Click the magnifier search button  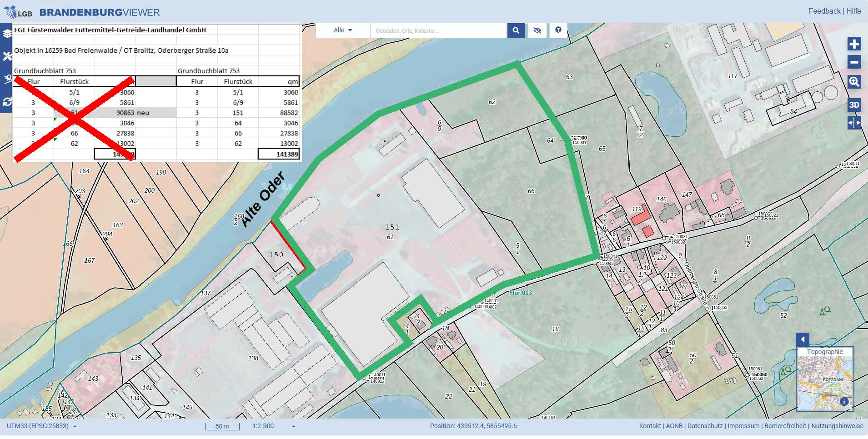[516, 30]
